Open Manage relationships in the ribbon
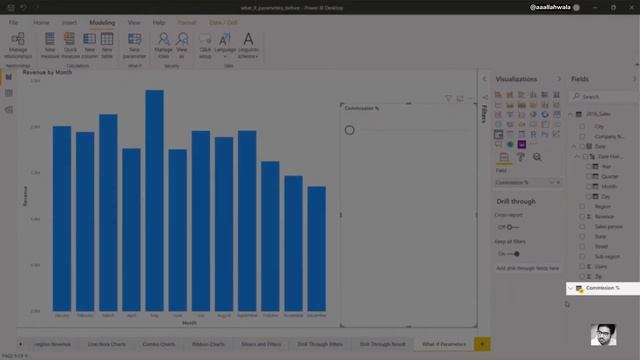 18,45
